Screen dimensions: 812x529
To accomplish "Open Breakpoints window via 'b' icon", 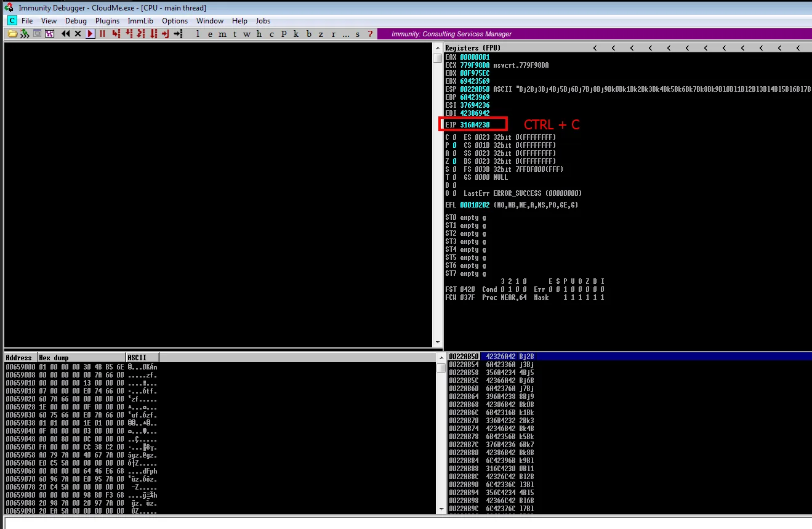I will (309, 34).
